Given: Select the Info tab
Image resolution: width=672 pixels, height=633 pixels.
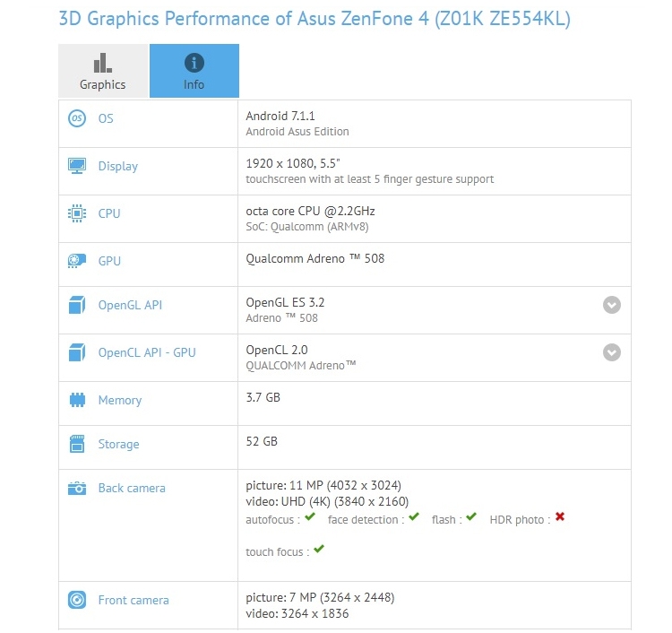Looking at the screenshot, I should [x=194, y=71].
